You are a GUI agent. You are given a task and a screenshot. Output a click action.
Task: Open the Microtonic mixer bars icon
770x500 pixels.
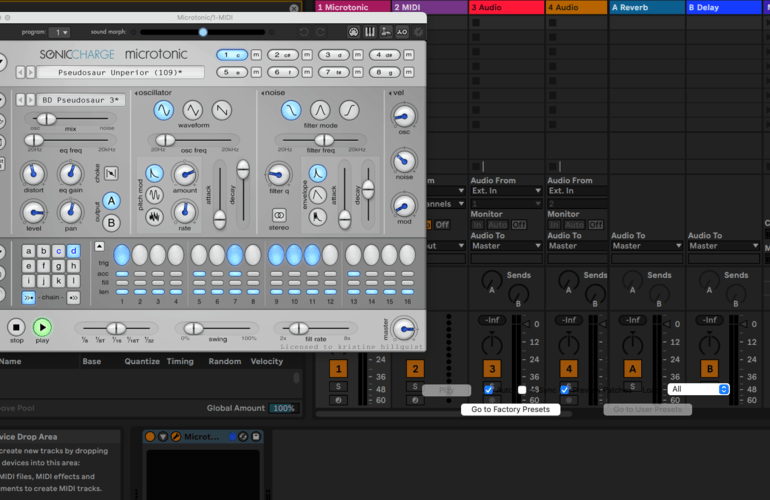pyautogui.click(x=370, y=32)
